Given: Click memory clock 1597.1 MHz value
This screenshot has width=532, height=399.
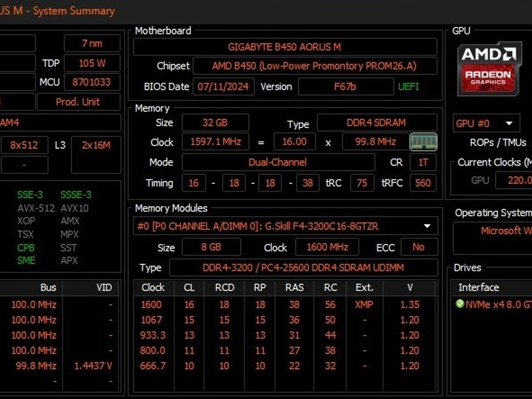Looking at the screenshot, I should pos(215,142).
